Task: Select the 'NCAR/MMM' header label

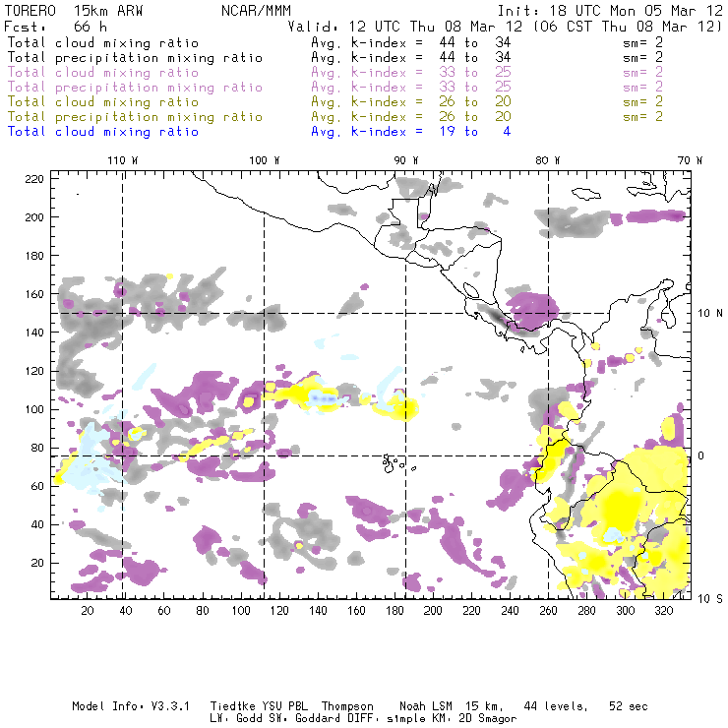Action: [257, 11]
